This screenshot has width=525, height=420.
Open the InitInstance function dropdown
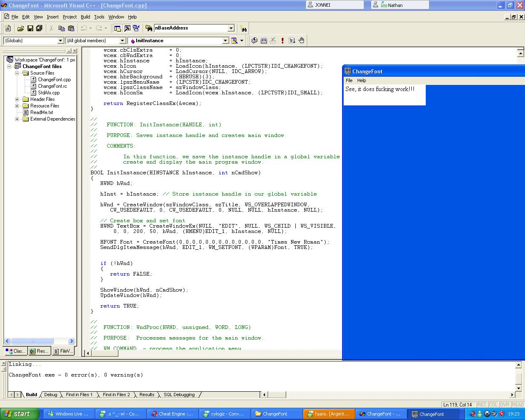[225, 41]
